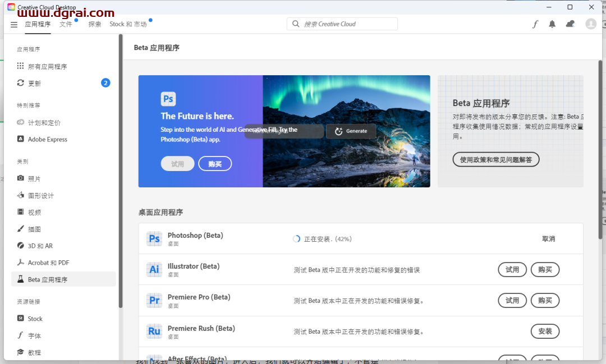The height and width of the screenshot is (364, 606).
Task: Open the user account avatar
Action: (x=590, y=24)
